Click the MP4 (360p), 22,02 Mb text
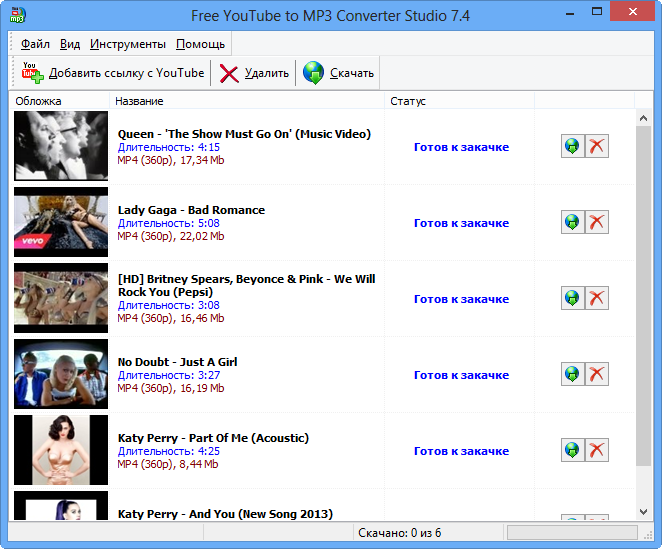662x549 pixels. pyautogui.click(x=171, y=236)
